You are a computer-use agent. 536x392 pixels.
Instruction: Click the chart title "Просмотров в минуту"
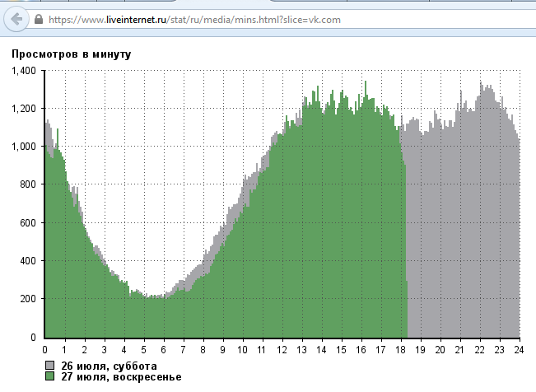pyautogui.click(x=72, y=54)
